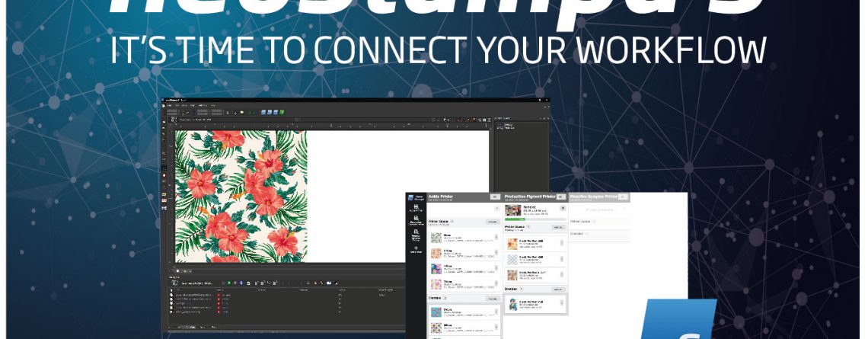Click the Production Pigment Printer column title
The height and width of the screenshot is (339, 868).
pyautogui.click(x=529, y=196)
